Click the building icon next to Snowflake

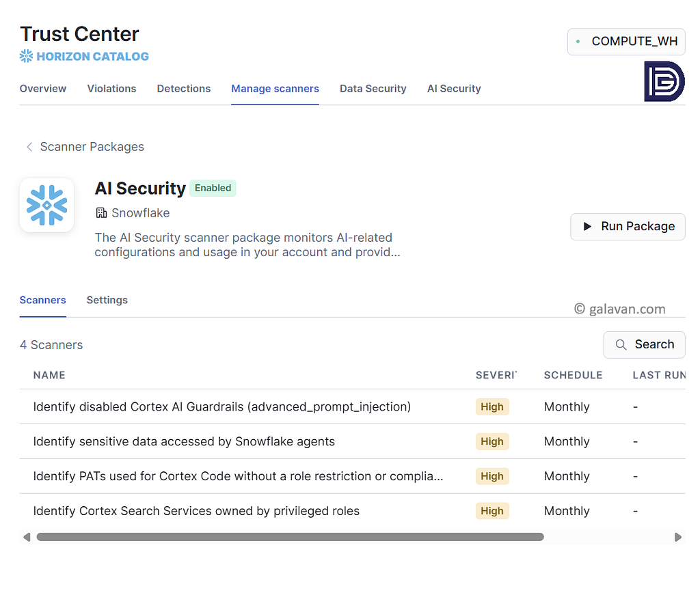(x=101, y=213)
